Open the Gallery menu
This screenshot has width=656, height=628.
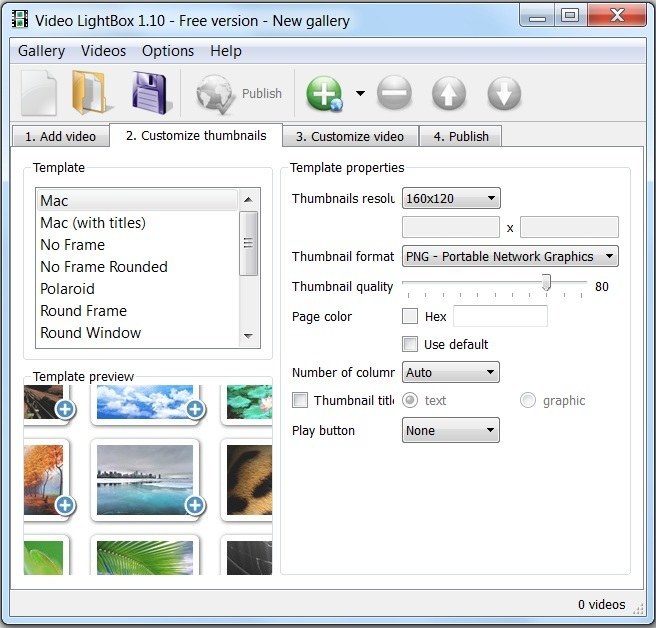pyautogui.click(x=41, y=51)
